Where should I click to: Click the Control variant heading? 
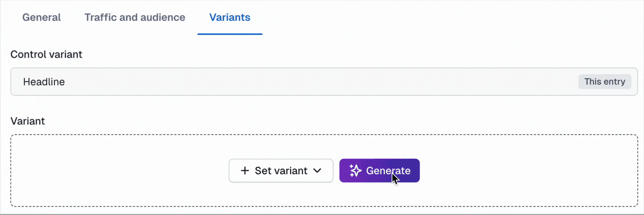point(46,54)
